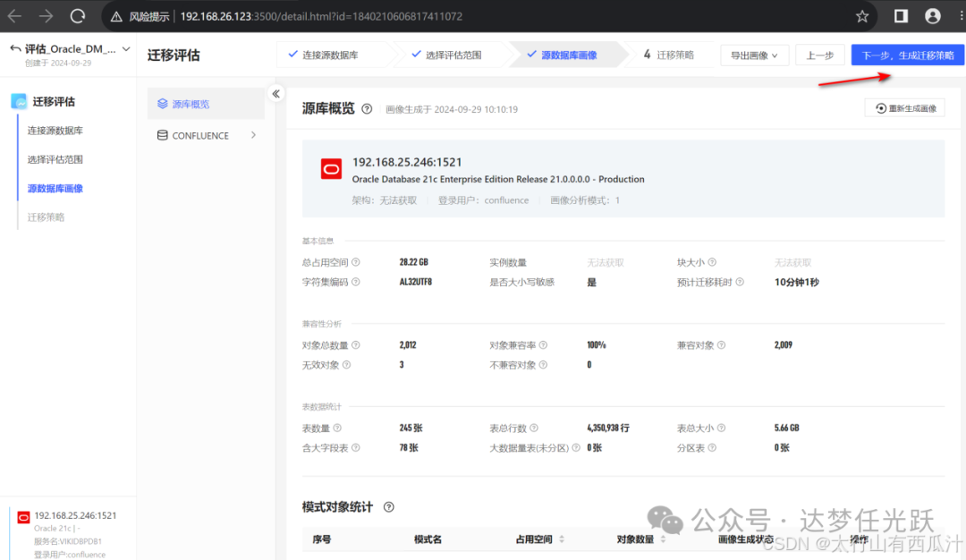Reload the page with refresh icon
Image resolution: width=966 pixels, height=560 pixels.
click(78, 16)
